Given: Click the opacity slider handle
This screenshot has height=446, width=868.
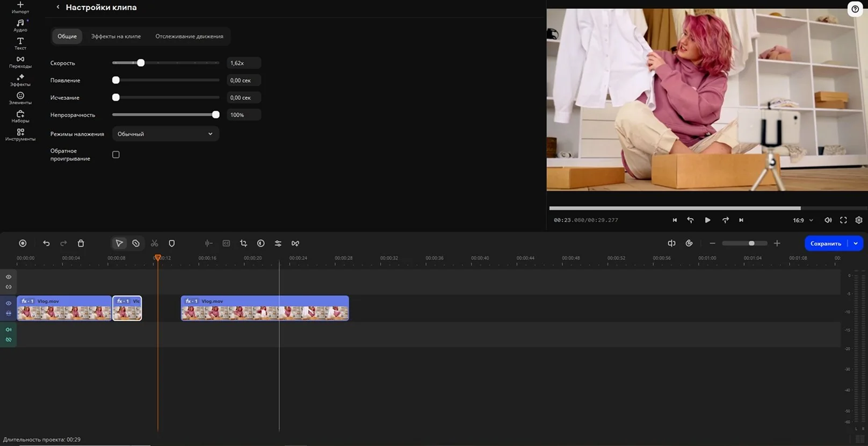Looking at the screenshot, I should pyautogui.click(x=215, y=114).
